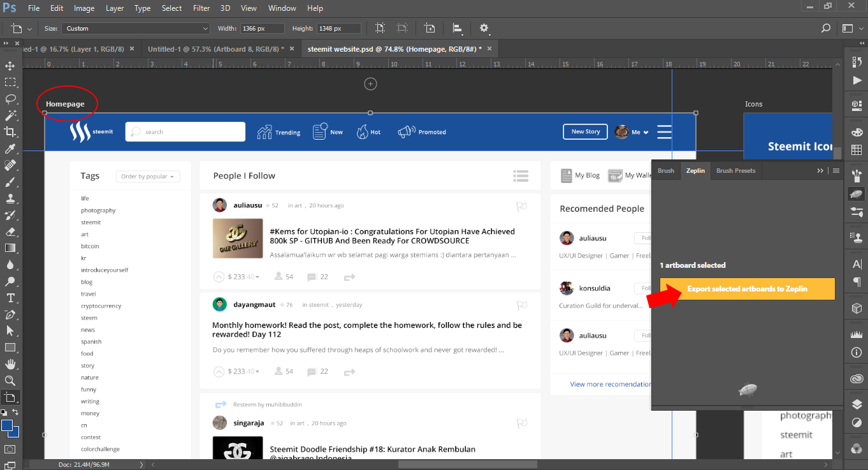Image resolution: width=868 pixels, height=470 pixels.
Task: Select the Pen tool
Action: pos(10,314)
